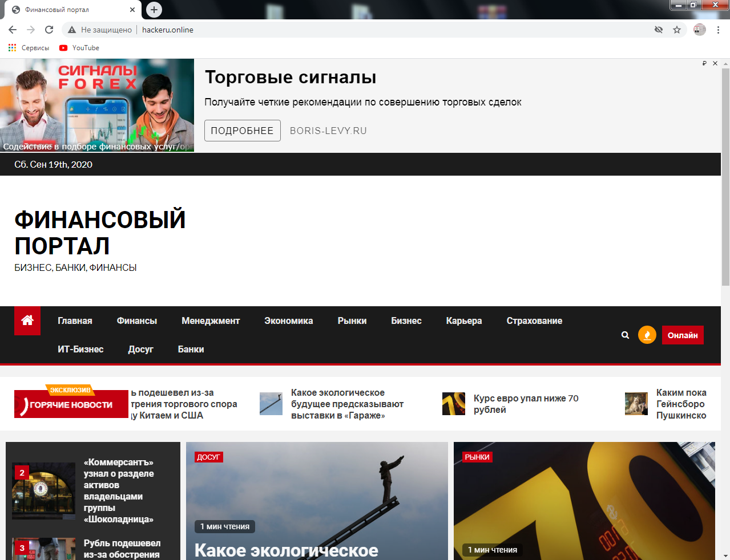Click the red Онлайн button
730x560 pixels.
click(x=683, y=335)
